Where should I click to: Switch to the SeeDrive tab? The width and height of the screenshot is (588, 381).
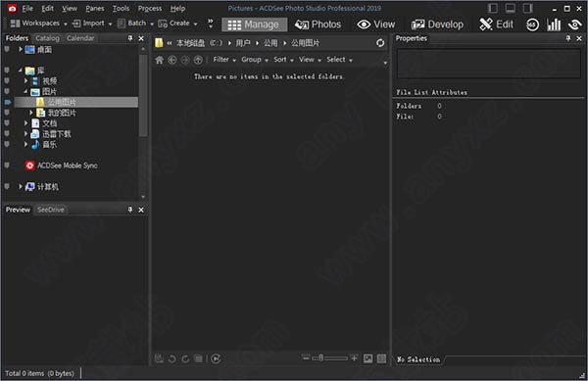[51, 210]
